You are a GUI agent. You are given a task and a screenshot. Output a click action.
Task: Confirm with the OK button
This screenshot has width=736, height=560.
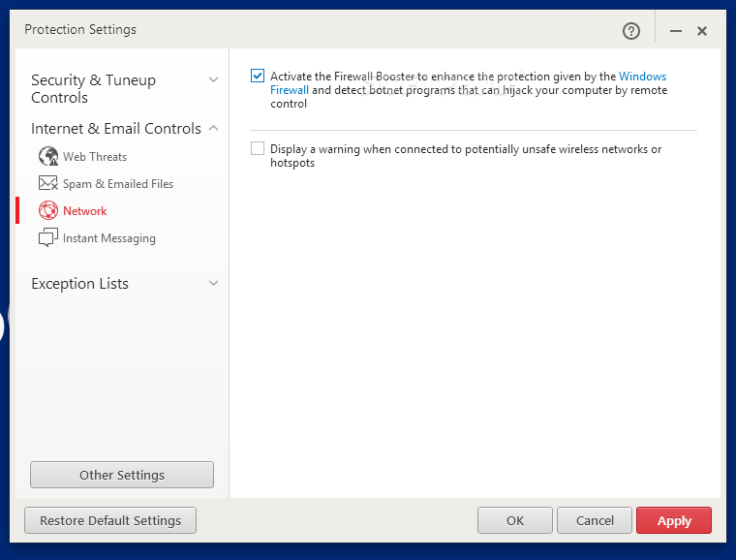coord(515,520)
